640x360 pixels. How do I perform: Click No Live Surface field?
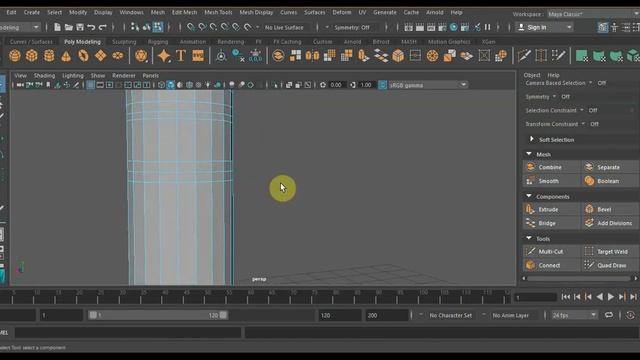[x=284, y=27]
